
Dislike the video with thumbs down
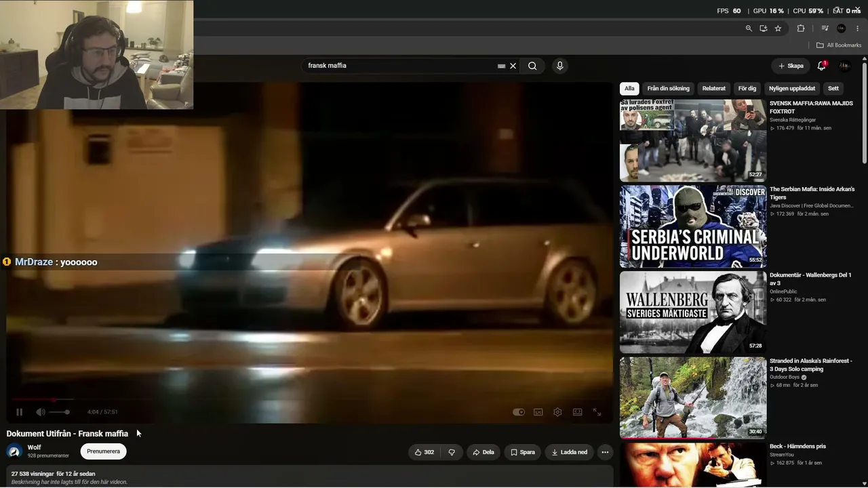[452, 452]
